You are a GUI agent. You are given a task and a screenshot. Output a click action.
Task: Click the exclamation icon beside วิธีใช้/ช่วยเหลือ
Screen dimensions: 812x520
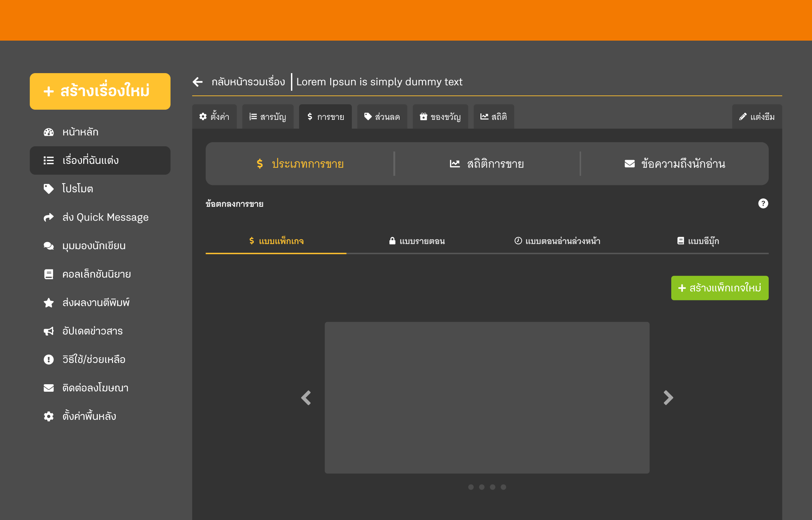[49, 360]
